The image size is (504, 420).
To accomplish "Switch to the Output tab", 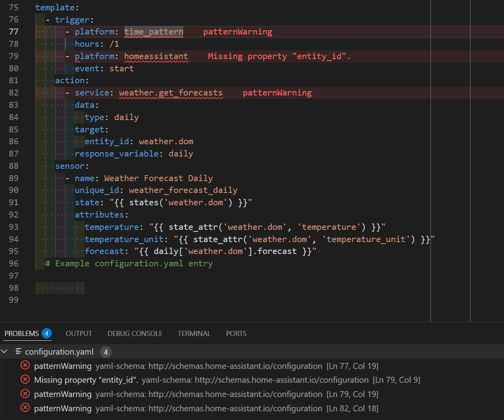I will click(79, 334).
